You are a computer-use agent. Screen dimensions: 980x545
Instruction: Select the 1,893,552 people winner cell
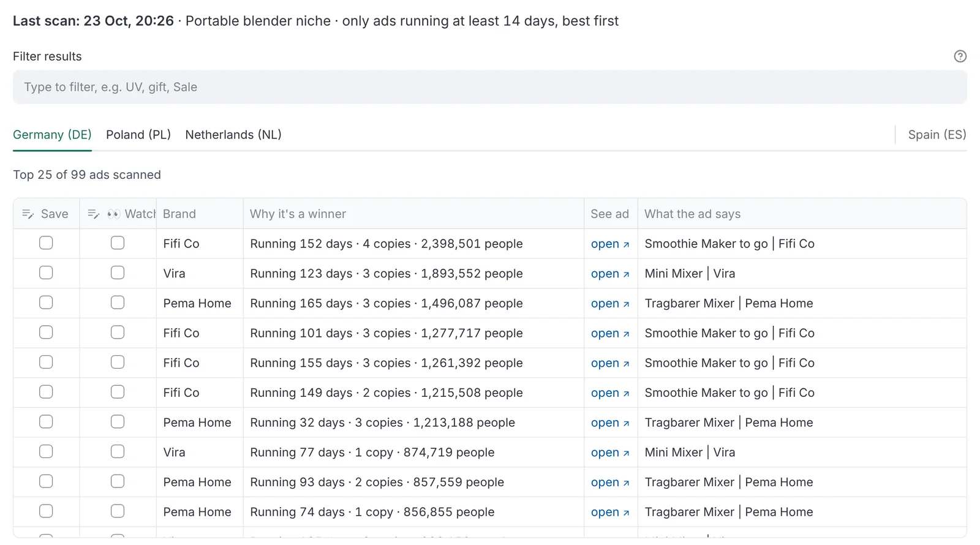(x=413, y=274)
